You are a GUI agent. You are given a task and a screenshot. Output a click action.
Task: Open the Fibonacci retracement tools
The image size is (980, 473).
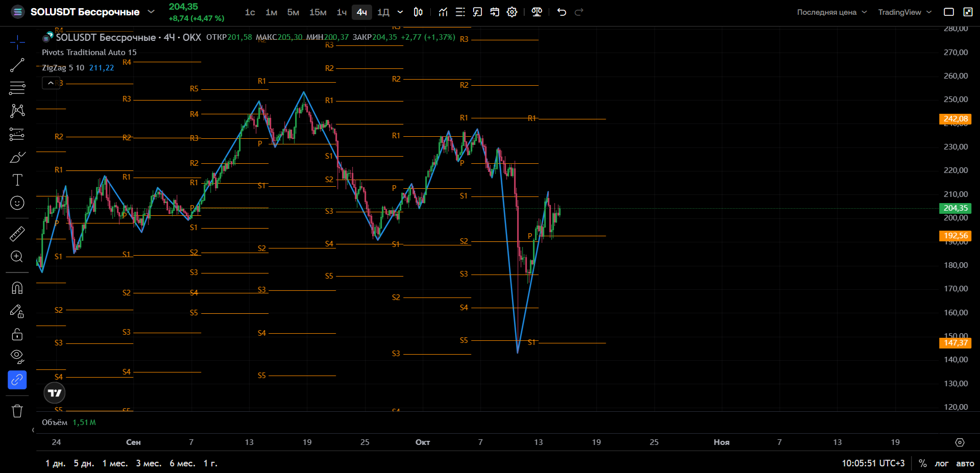click(x=17, y=88)
